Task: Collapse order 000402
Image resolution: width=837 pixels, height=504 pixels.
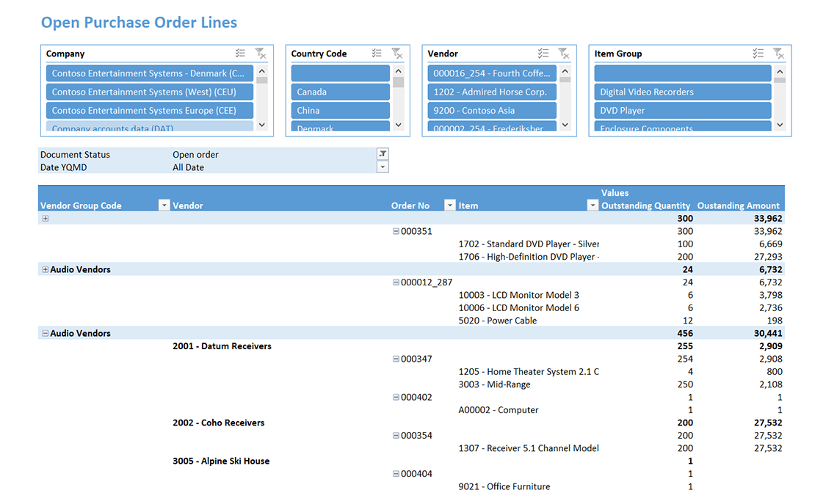Action: 396,398
